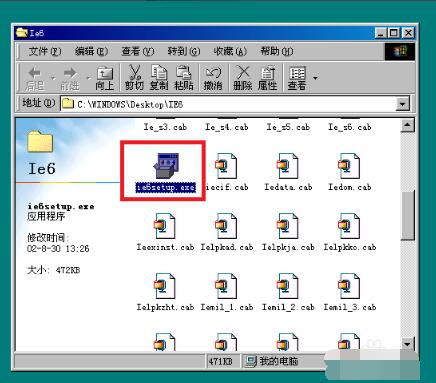Click the Back (后退) toolbar button
This screenshot has width=436, height=383.
pos(35,78)
